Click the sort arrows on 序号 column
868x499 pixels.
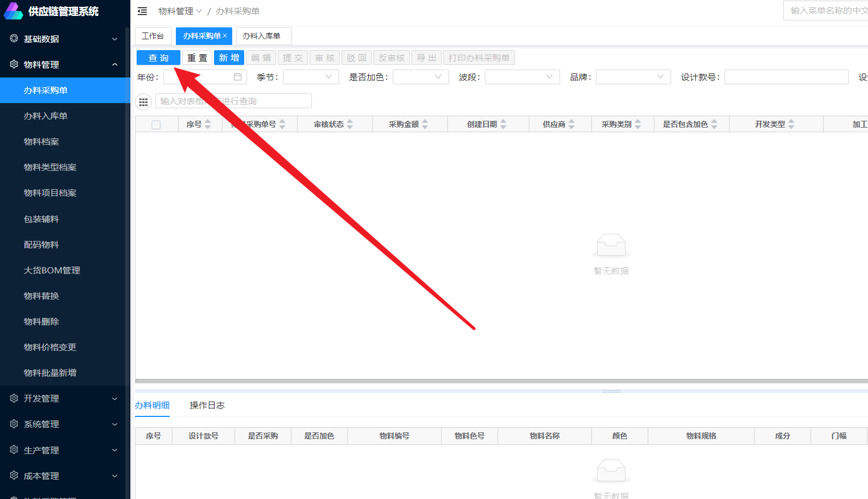pyautogui.click(x=208, y=124)
